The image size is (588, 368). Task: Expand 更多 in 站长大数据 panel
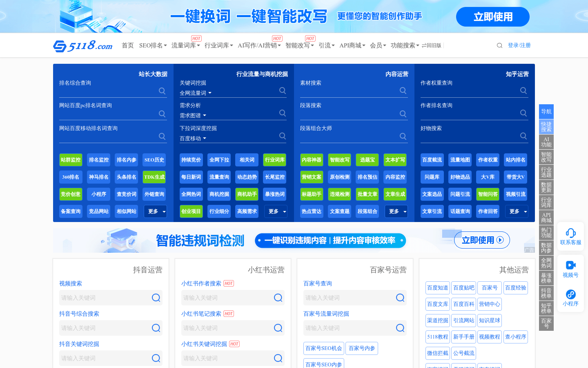point(155,211)
